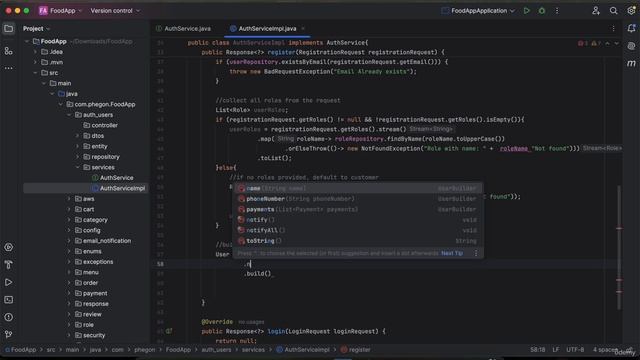Image resolution: width=640 pixels, height=360 pixels.
Task: Click the editor vertical scrollbar
Action: [619, 247]
